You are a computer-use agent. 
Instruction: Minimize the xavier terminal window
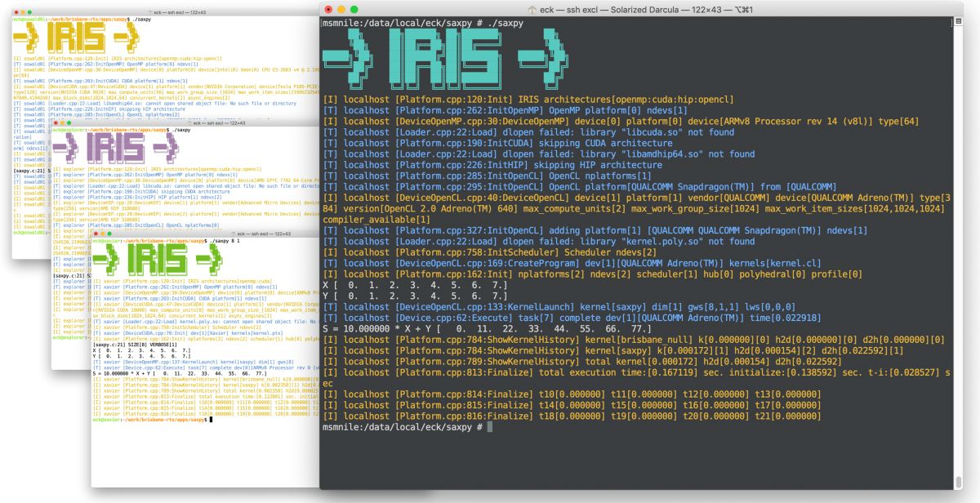tap(104, 234)
